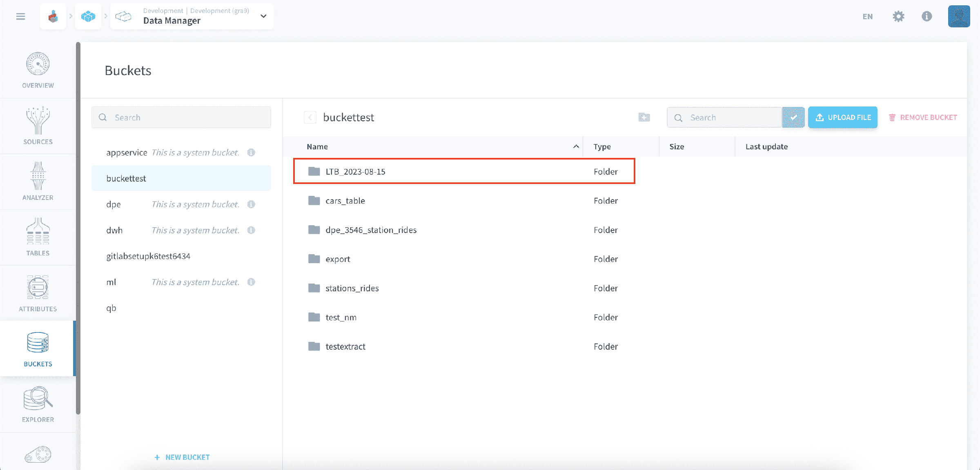Focus the file search field in buckettest
This screenshot has height=470, width=980.
[724, 117]
